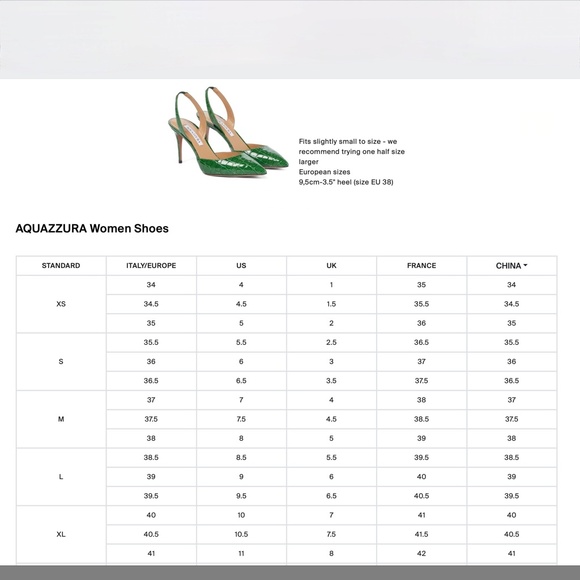Select Italy/Europe size 36.5 cell
The height and width of the screenshot is (580, 580).
[x=151, y=381]
